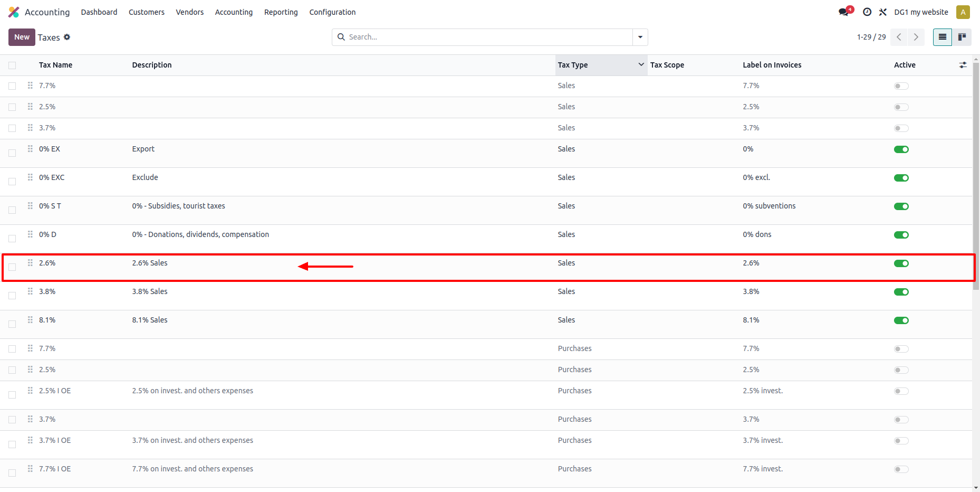Activate the 2.5% I OE purchases toggle
This screenshot has width=980, height=492.
click(901, 391)
